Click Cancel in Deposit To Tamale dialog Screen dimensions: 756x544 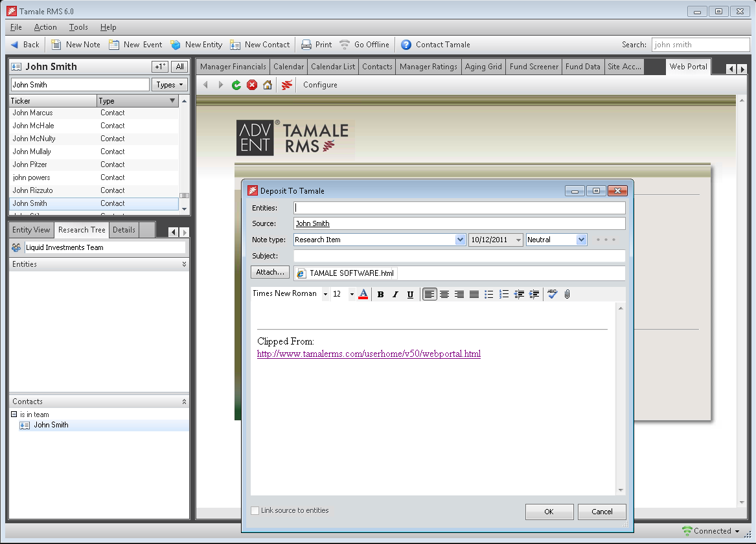tap(602, 512)
